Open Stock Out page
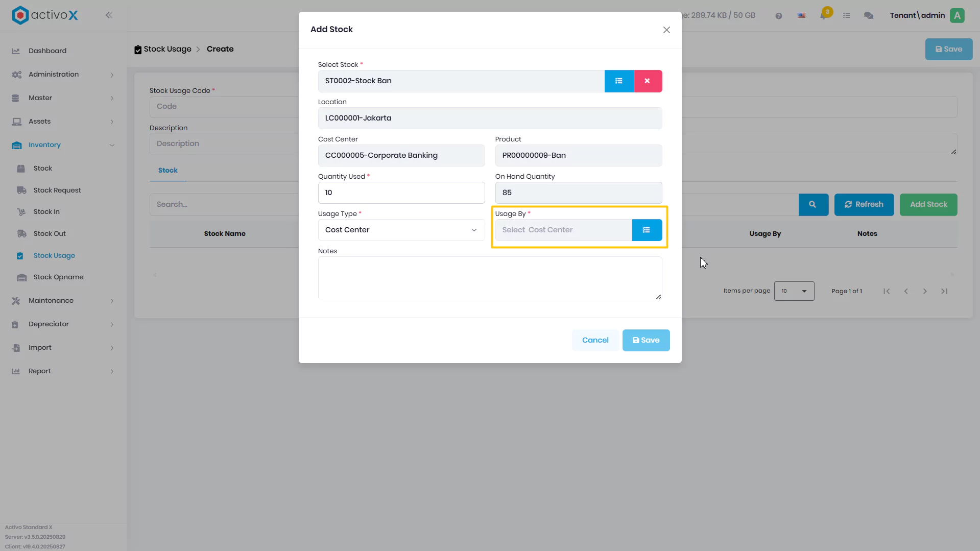The width and height of the screenshot is (980, 551). pyautogui.click(x=50, y=234)
